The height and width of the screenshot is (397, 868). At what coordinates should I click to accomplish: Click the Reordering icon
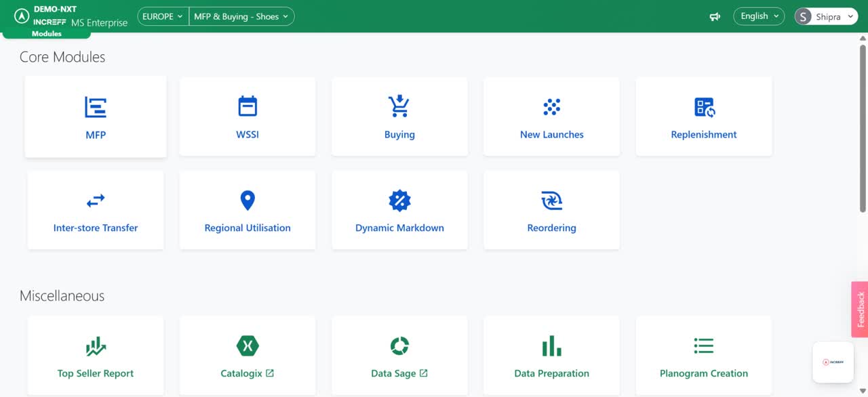[x=552, y=201]
